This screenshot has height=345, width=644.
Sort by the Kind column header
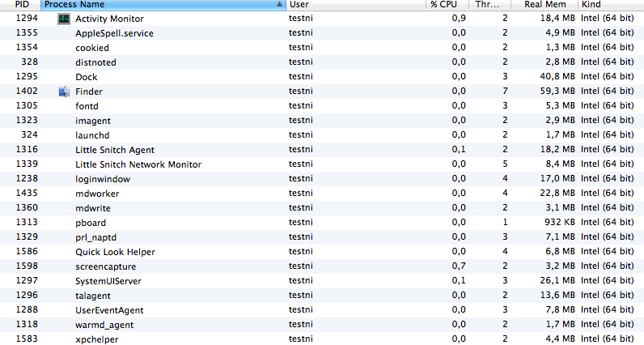(611, 5)
